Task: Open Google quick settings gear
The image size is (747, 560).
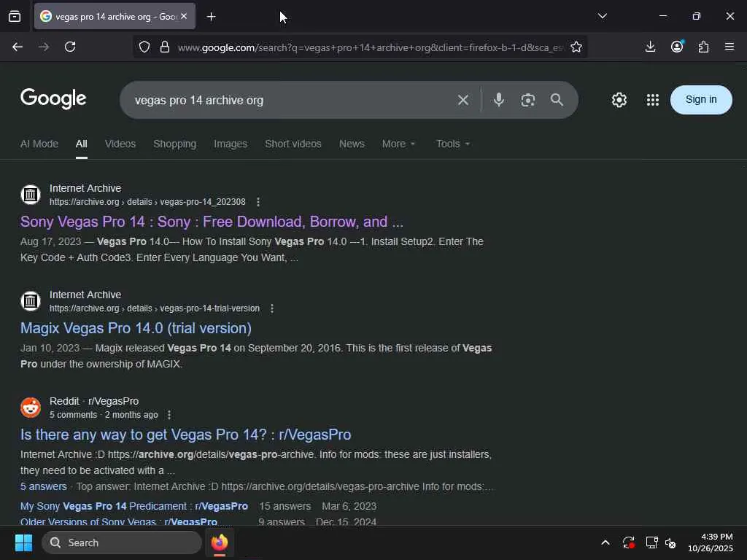Action: [x=619, y=100]
